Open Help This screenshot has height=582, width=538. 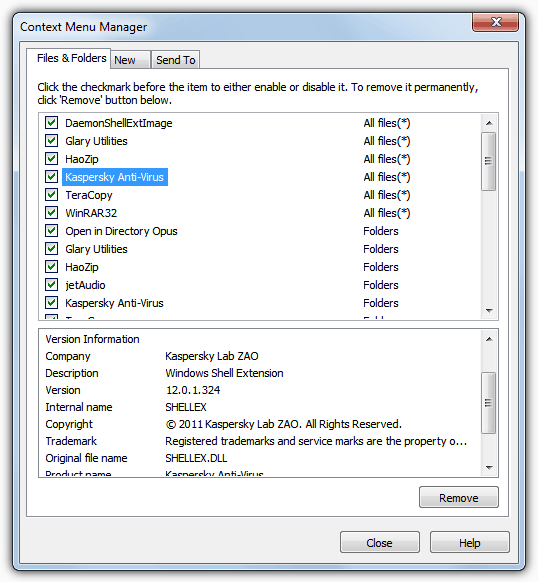click(x=470, y=542)
